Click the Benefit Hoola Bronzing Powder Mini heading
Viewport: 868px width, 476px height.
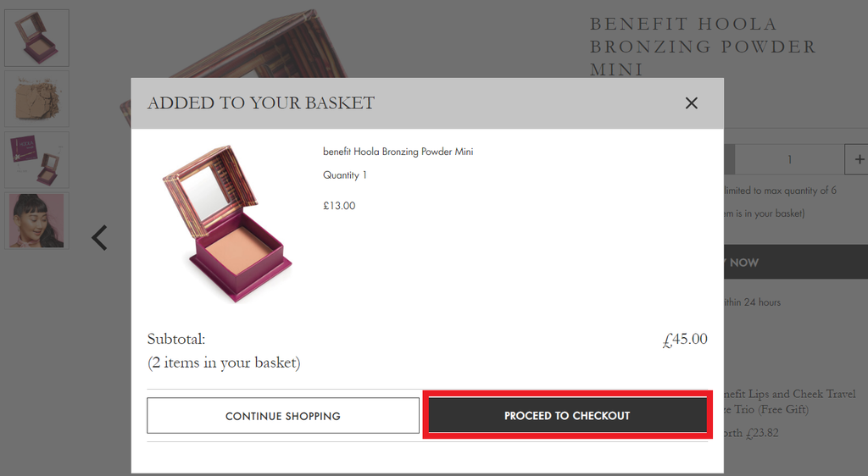[x=703, y=47]
